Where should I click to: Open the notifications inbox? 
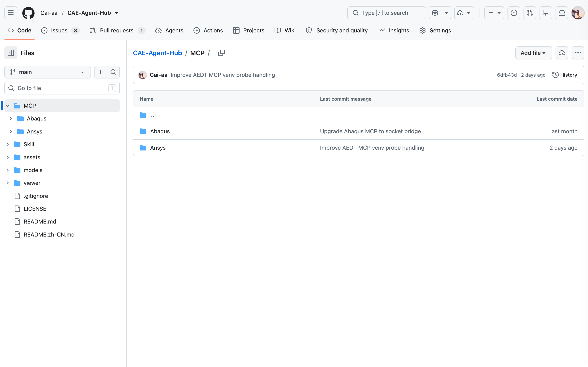(x=562, y=13)
